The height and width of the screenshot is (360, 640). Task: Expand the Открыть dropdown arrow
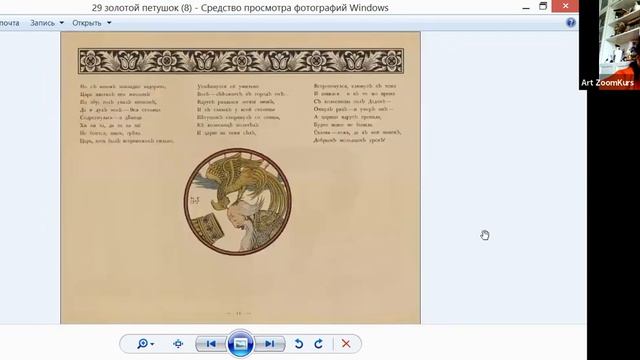(109, 23)
